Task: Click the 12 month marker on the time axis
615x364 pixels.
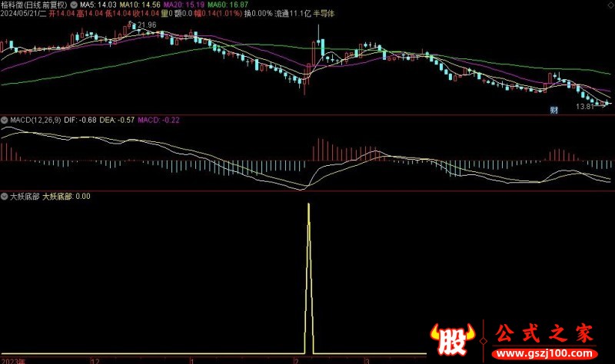Action: [95, 361]
